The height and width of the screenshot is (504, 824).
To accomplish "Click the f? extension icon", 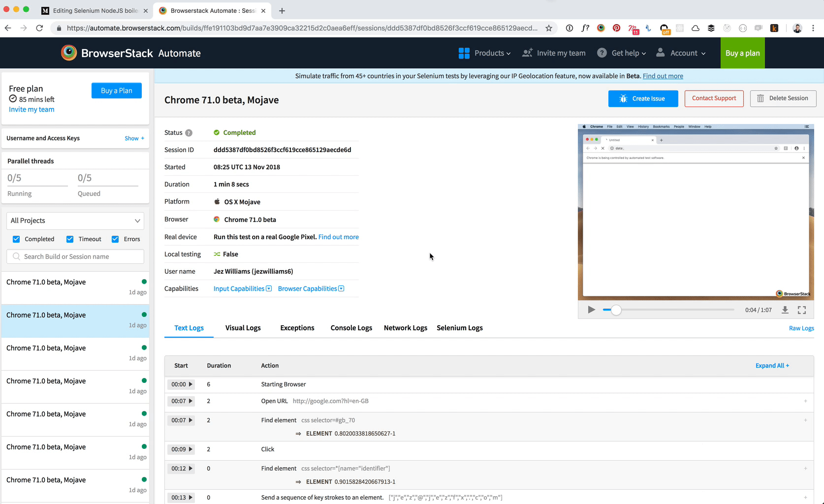I will [585, 28].
